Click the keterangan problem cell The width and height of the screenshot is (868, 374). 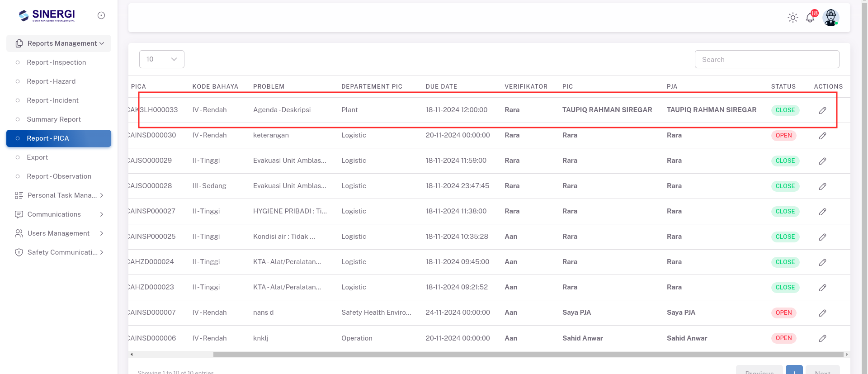[x=271, y=135]
